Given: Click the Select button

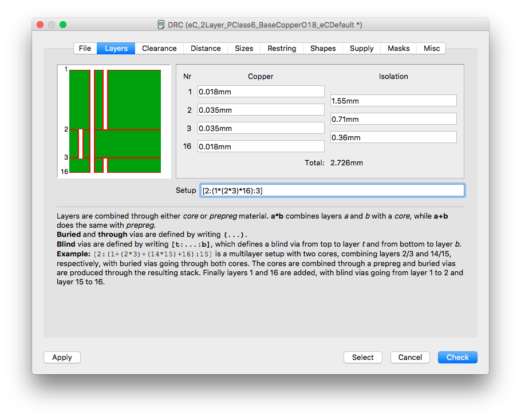Looking at the screenshot, I should (363, 357).
